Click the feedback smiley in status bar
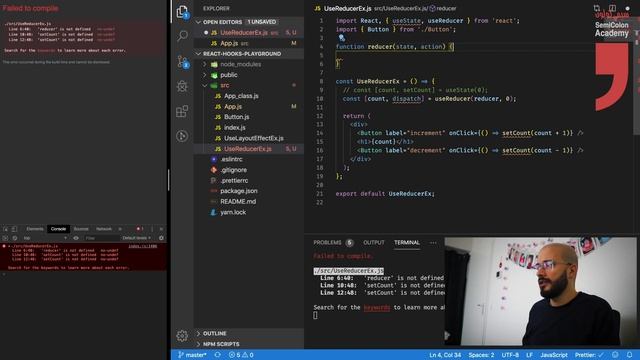Image resolution: width=640 pixels, height=360 pixels. pos(615,355)
